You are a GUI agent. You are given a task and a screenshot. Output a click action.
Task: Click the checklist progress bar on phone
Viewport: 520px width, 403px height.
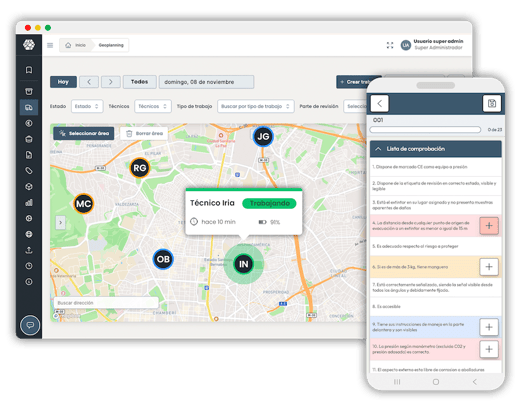pos(425,130)
